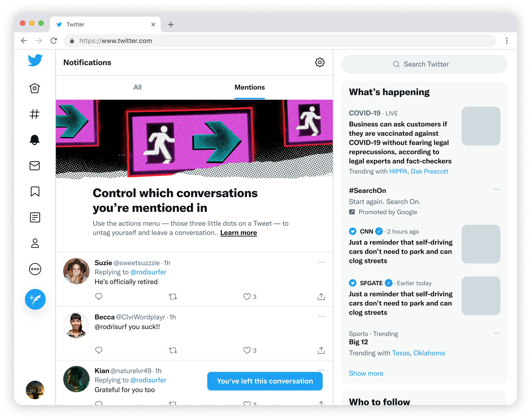This screenshot has height=420, width=531.
Task: Like Becca's tweet with heart
Action: coord(247,350)
